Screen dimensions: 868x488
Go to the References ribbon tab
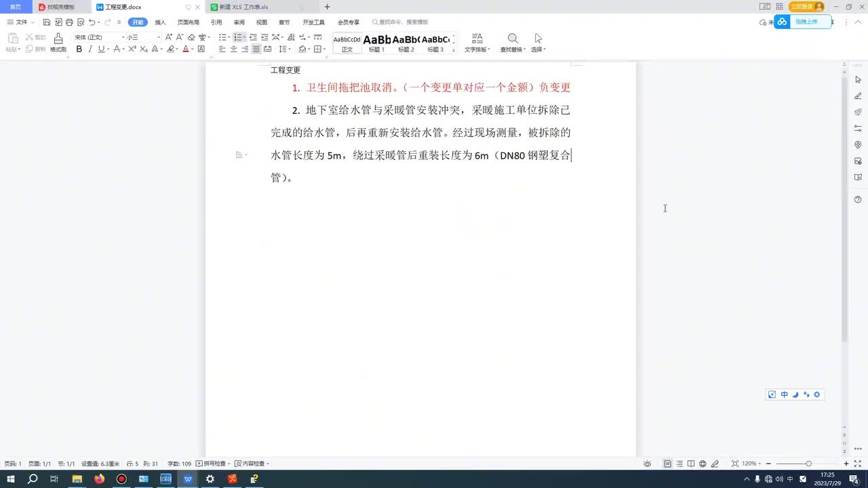pos(216,22)
